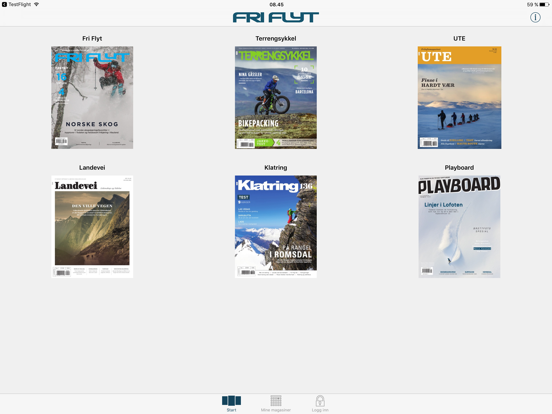
Task: Click the UTE title label
Action: point(459,38)
